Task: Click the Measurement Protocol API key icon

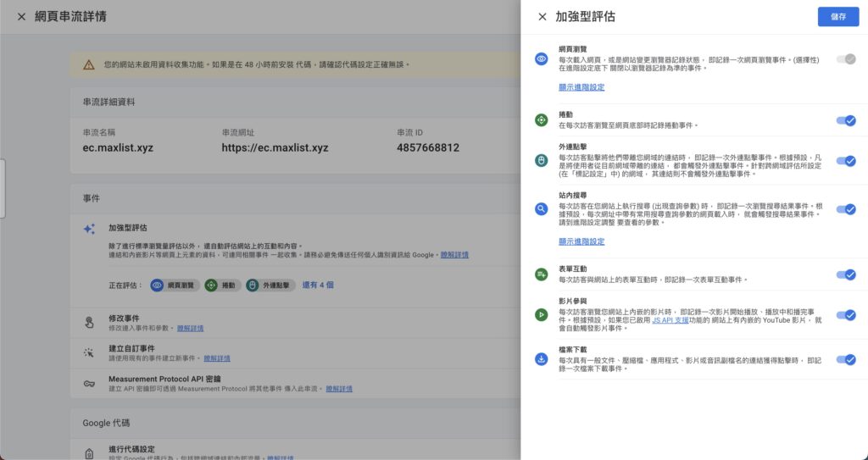Action: (x=88, y=384)
